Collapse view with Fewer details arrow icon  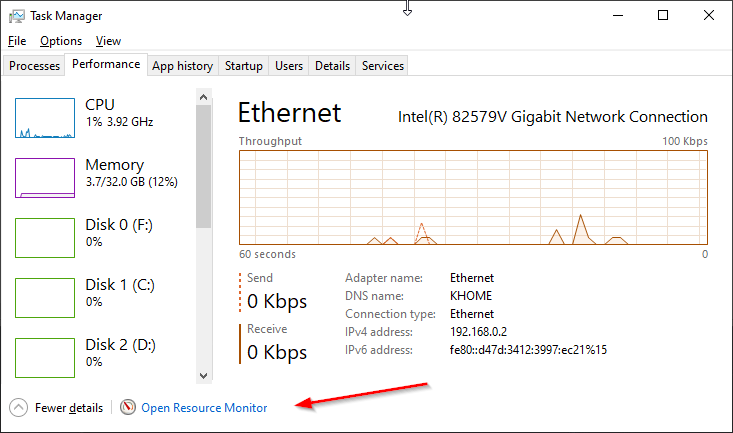[x=18, y=408]
